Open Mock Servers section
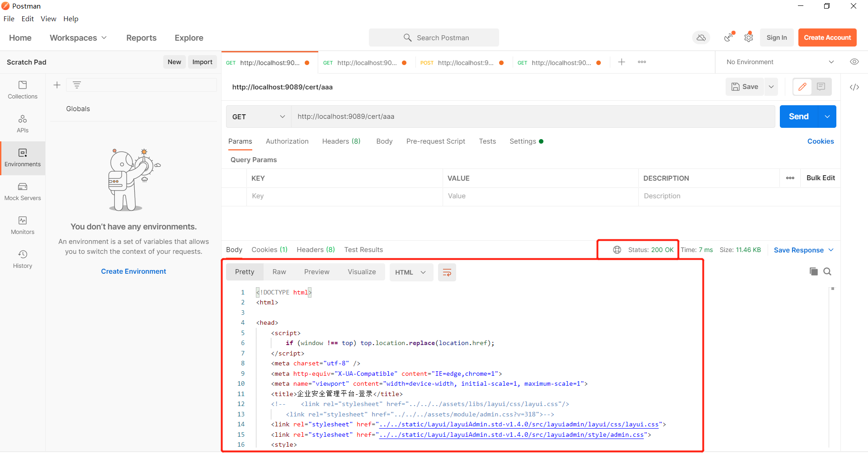 click(x=23, y=191)
